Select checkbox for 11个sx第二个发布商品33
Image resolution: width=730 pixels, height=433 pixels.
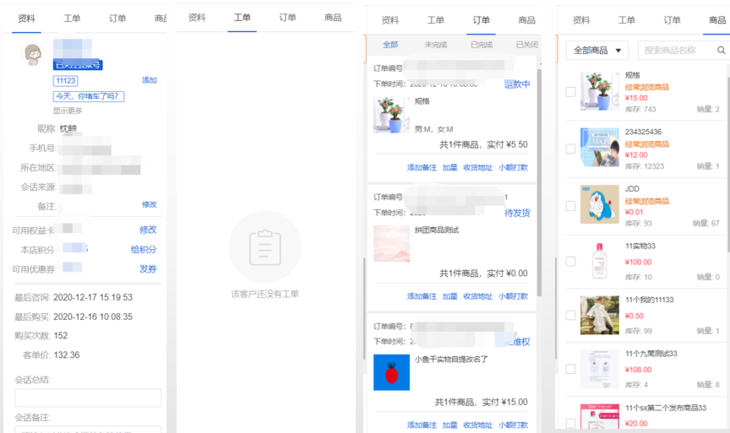[x=570, y=423]
